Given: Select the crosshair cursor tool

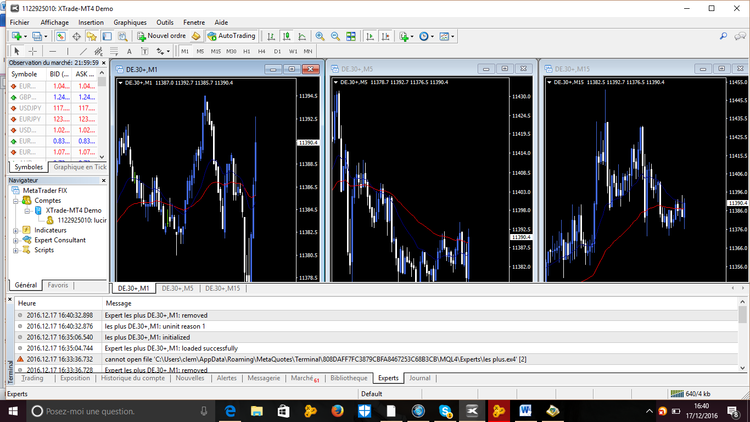Looking at the screenshot, I should (32, 50).
